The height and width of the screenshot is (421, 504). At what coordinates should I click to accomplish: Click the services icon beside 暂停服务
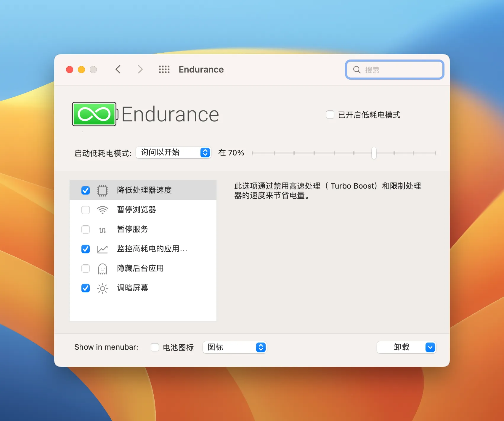pos(102,230)
